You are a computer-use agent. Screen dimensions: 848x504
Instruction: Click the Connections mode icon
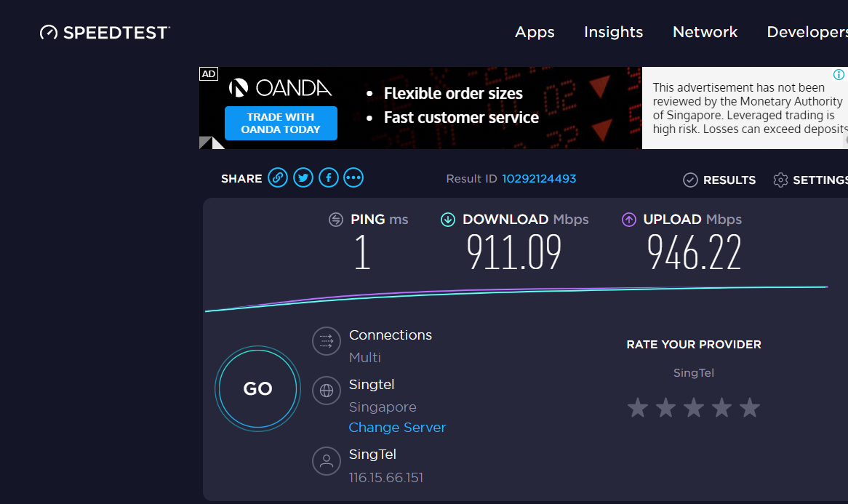tap(327, 341)
